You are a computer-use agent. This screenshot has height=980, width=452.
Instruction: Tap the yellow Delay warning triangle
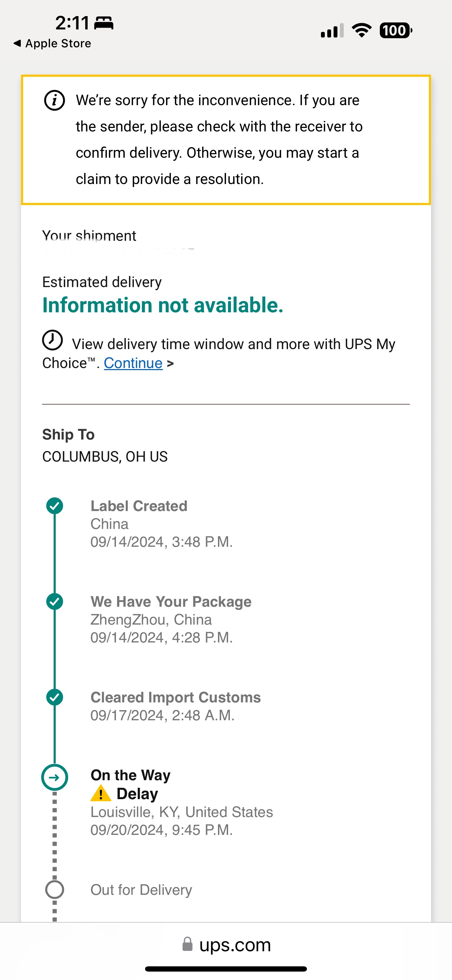pos(101,794)
